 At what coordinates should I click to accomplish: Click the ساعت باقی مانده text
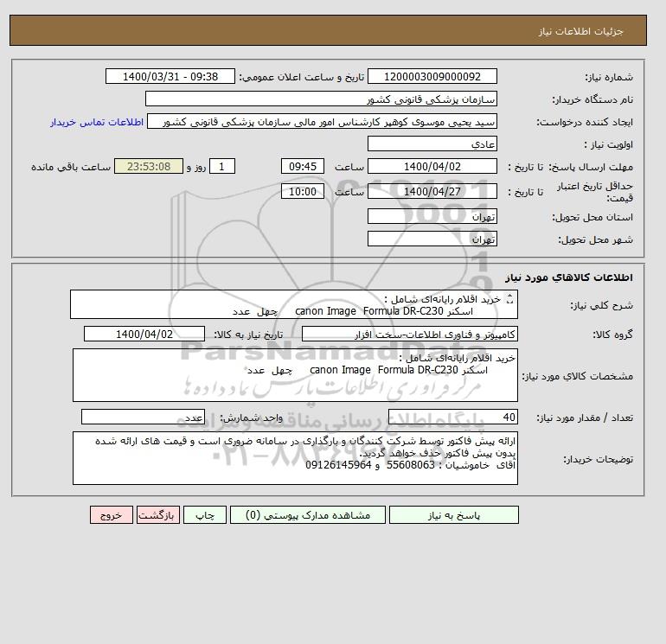pyautogui.click(x=71, y=167)
